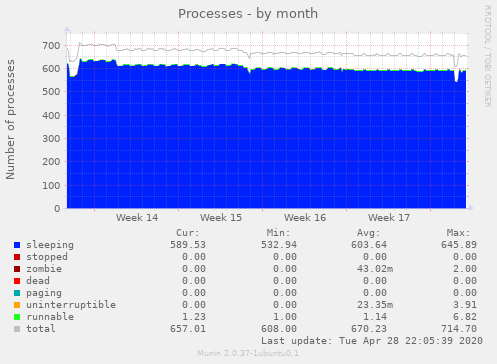Click the 'total' legend label

41,329
